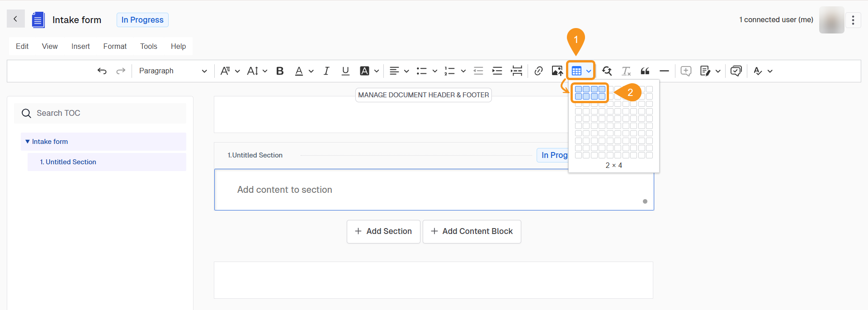Open the Paragraph style dropdown

[173, 71]
